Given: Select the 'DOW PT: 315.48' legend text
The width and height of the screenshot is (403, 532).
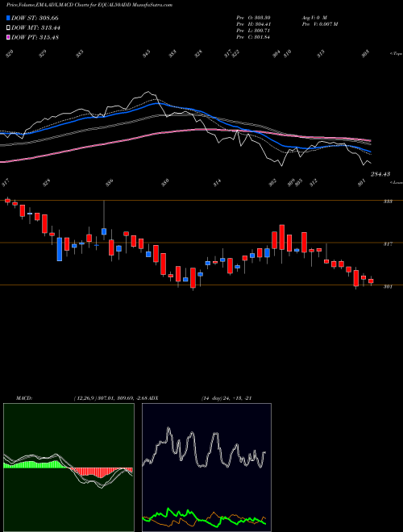Looking at the screenshot, I should point(35,37).
